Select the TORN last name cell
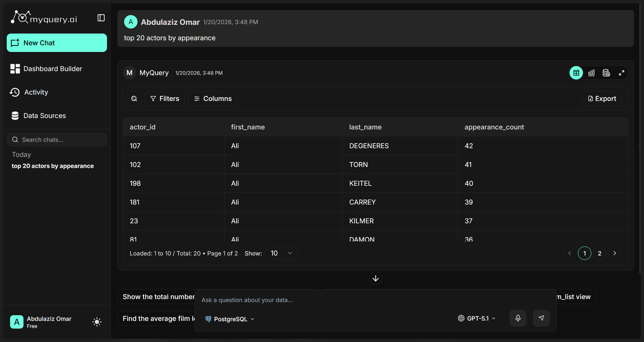Screen dimensions: 644x342 click(400, 165)
